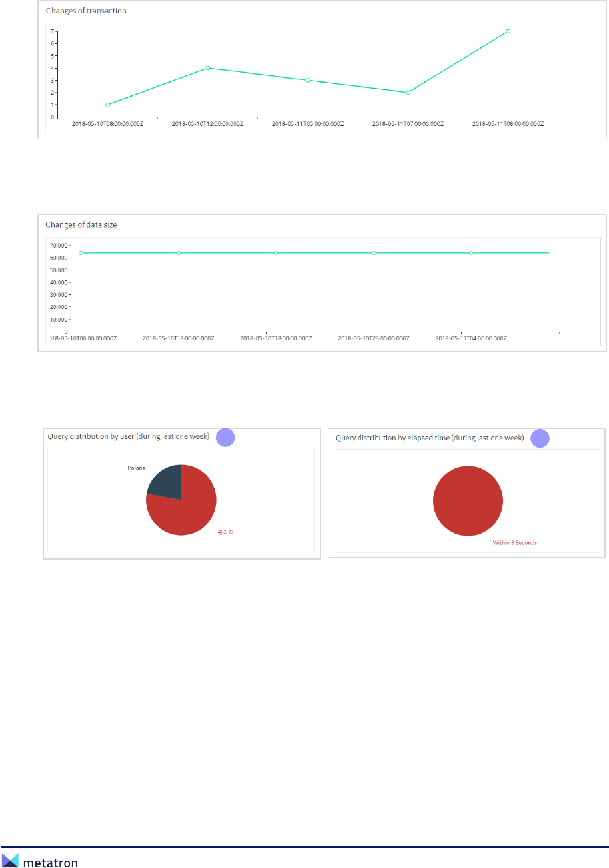Image resolution: width=609 pixels, height=868 pixels.
Task: Click 2018-05-11T08:00 label on transaction axis
Action: click(x=508, y=124)
